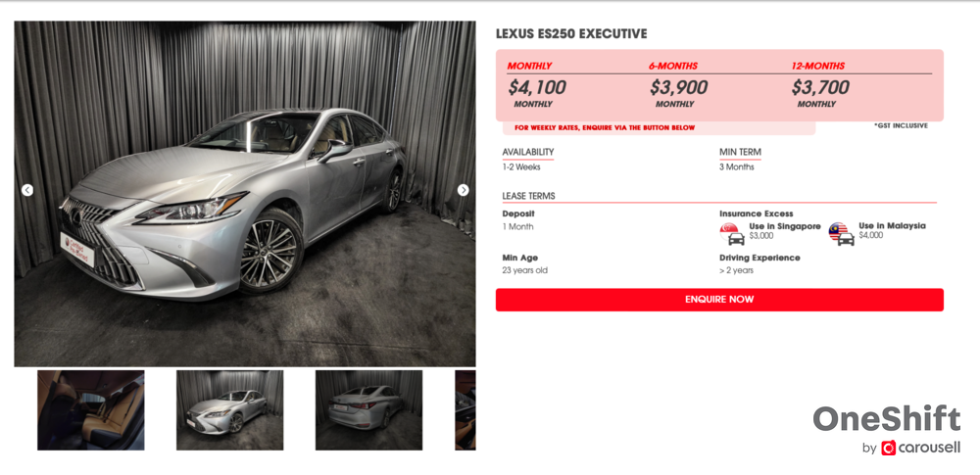Image resolution: width=980 pixels, height=475 pixels.
Task: Click the Lexus ES250 Executive title
Action: [571, 33]
